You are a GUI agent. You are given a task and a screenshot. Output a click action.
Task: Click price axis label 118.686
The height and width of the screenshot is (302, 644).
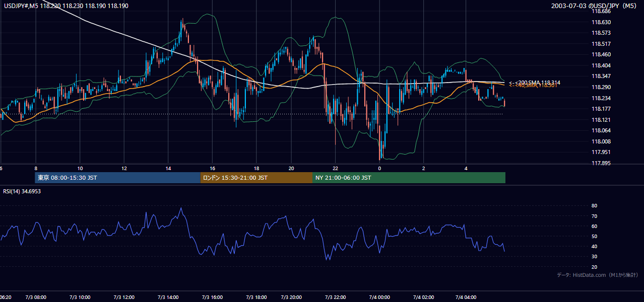point(601,11)
